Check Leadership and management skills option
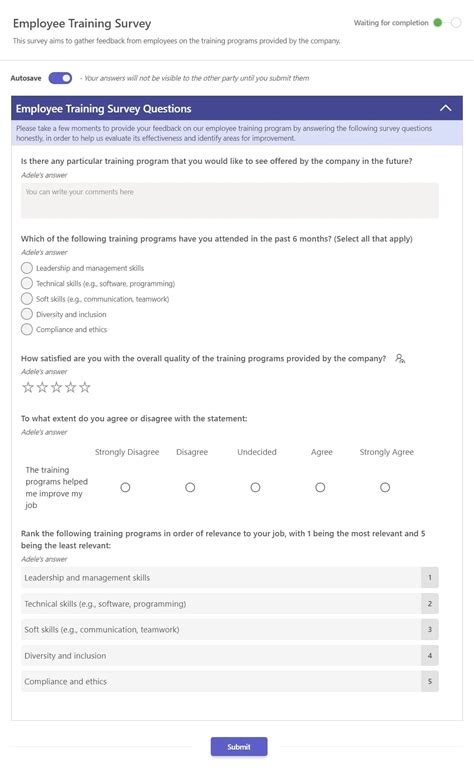This screenshot has width=474, height=783. coord(27,268)
